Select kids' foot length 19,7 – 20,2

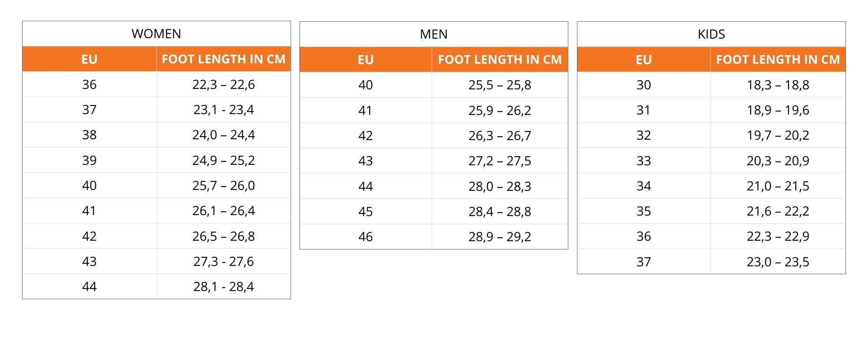coord(778,135)
